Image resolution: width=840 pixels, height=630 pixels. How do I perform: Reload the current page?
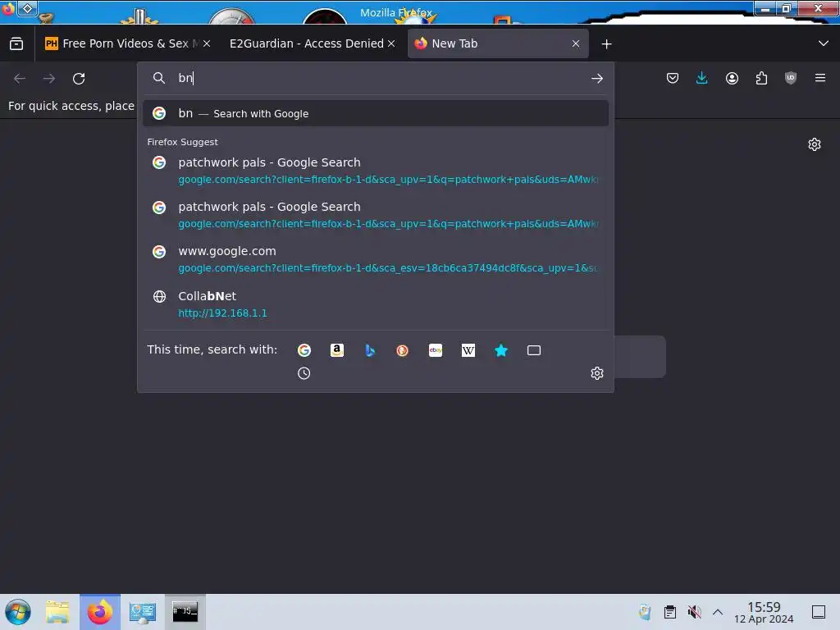(x=79, y=78)
